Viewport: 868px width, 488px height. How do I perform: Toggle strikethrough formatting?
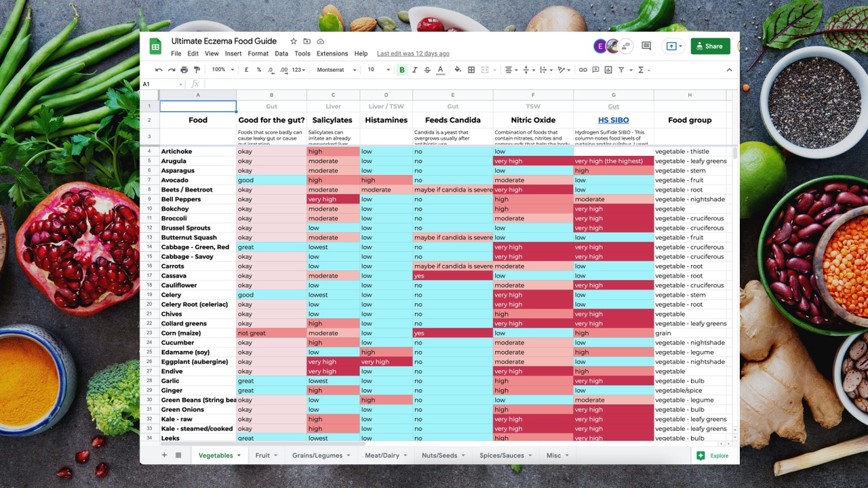pos(427,70)
